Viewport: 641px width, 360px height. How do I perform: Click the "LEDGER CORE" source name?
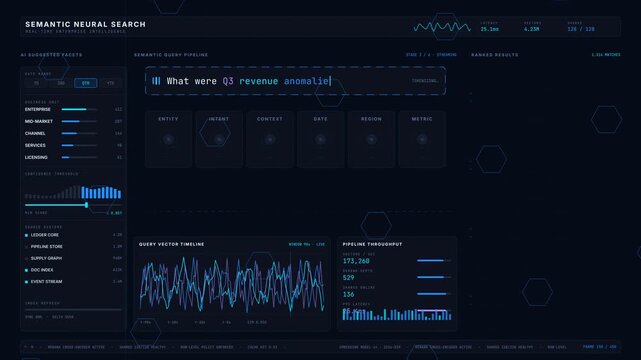click(x=45, y=235)
